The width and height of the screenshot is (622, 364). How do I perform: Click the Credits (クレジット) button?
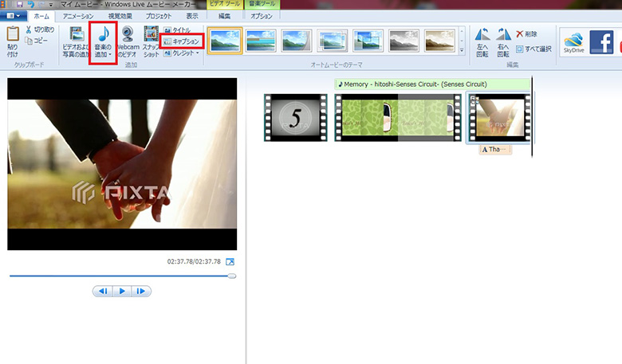pos(179,53)
